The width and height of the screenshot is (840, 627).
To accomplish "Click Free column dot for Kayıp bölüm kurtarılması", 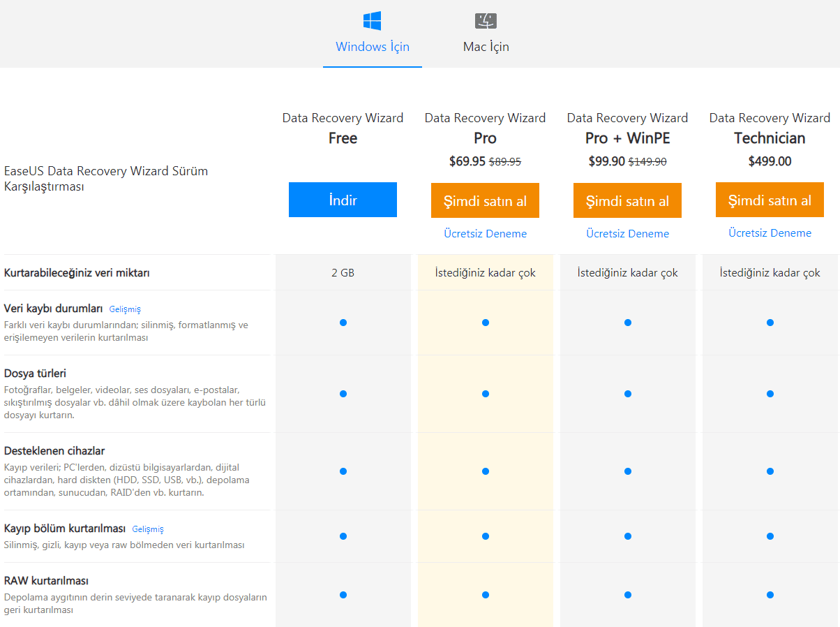I will 343,536.
